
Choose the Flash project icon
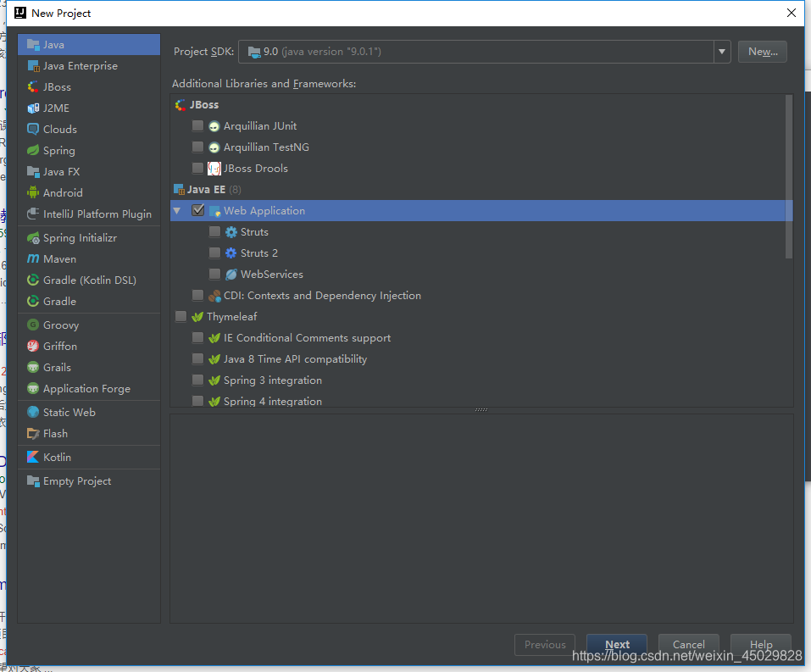[33, 434]
